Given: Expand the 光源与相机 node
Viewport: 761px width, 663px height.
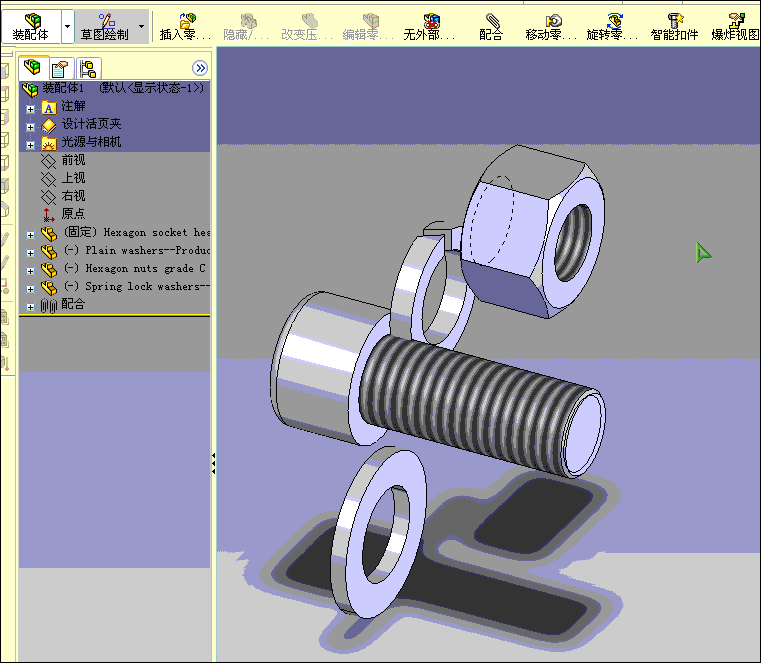Looking at the screenshot, I should point(31,145).
